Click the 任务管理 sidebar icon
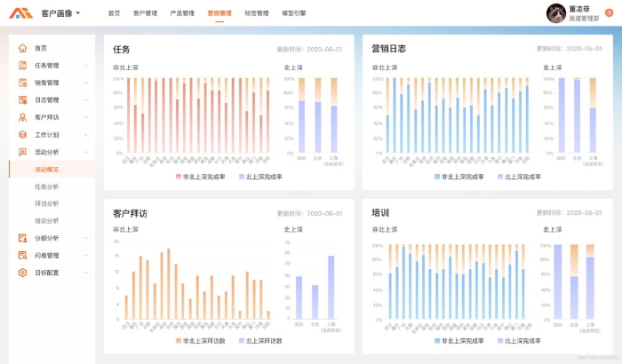The image size is (622, 364). tap(22, 66)
